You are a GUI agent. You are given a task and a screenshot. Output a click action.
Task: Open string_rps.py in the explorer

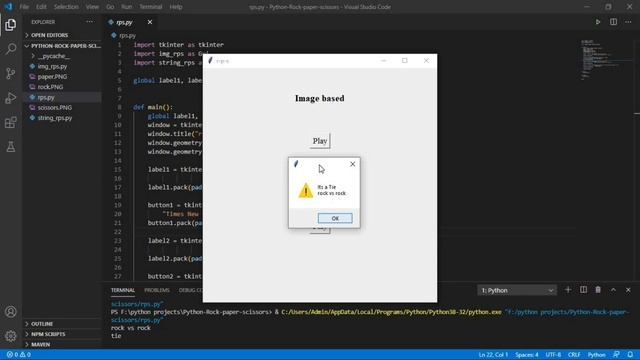(55, 118)
